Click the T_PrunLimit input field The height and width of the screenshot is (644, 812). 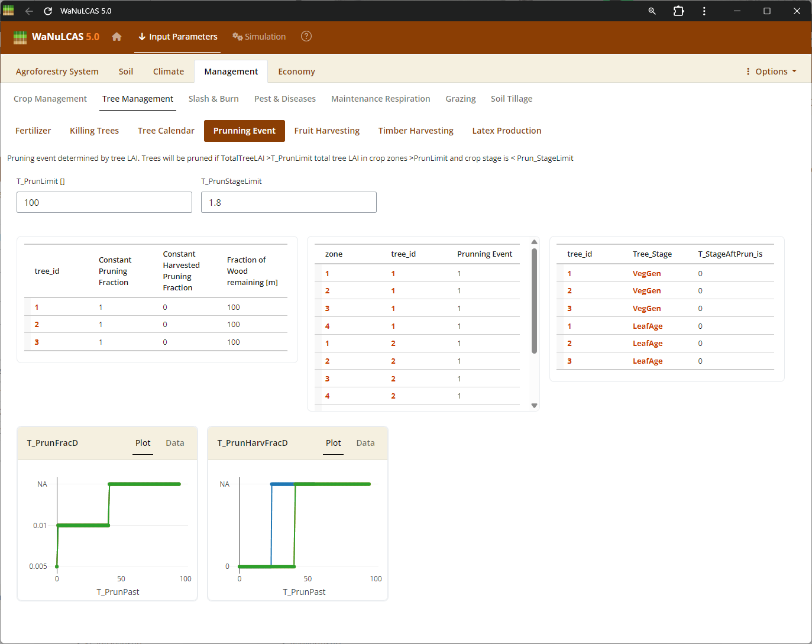pyautogui.click(x=104, y=202)
